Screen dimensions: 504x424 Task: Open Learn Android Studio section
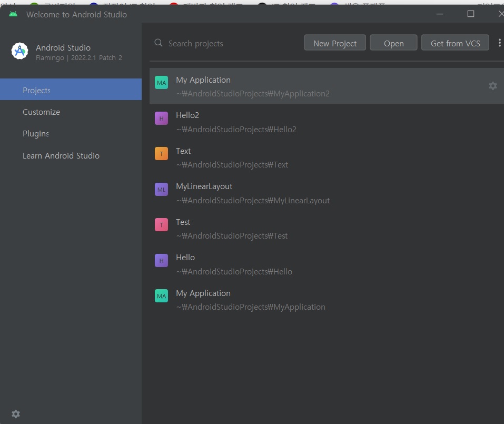[71, 155]
